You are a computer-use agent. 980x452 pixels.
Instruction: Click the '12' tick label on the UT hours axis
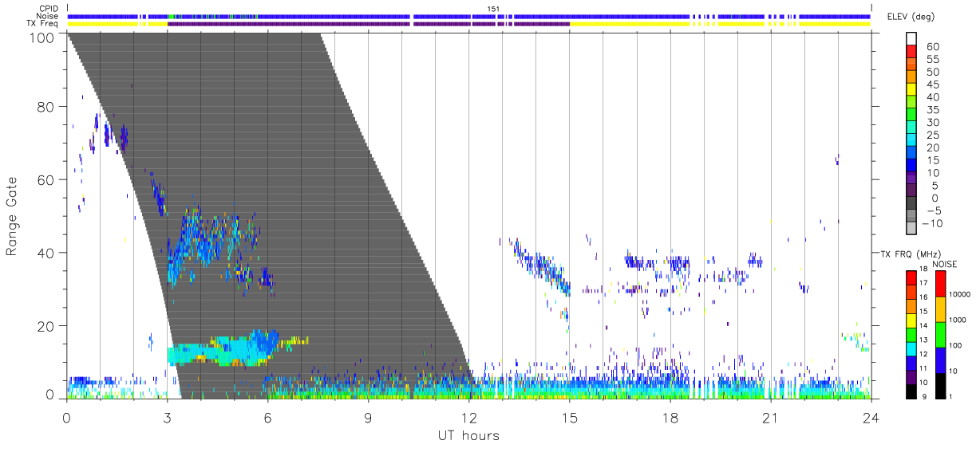[469, 416]
